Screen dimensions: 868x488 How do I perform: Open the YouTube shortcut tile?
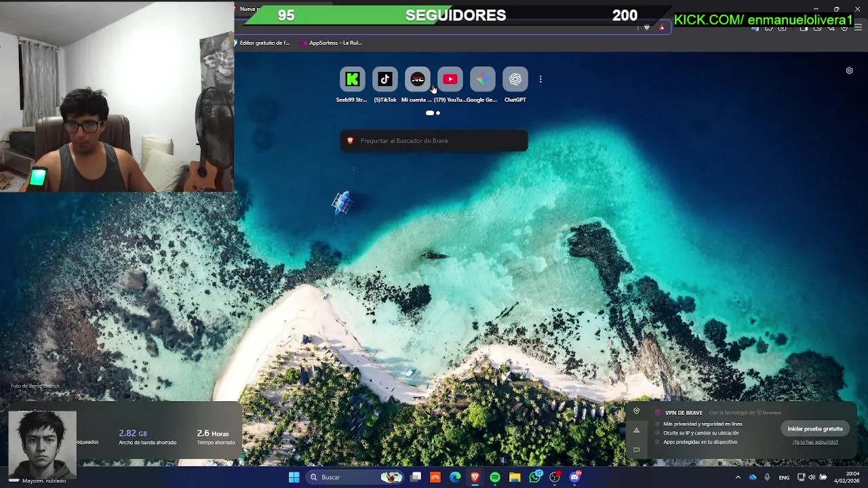tap(450, 79)
